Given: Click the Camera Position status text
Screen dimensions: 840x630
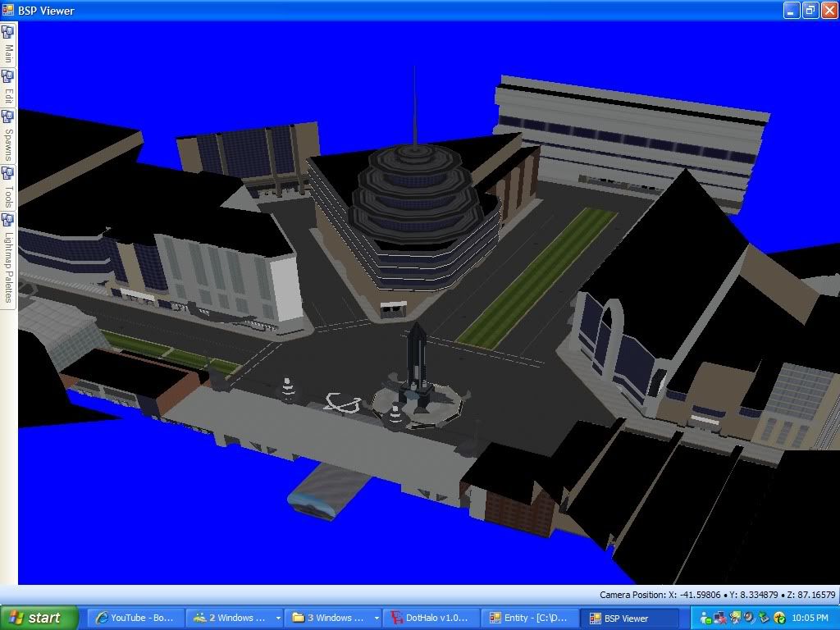Looking at the screenshot, I should point(717,595).
